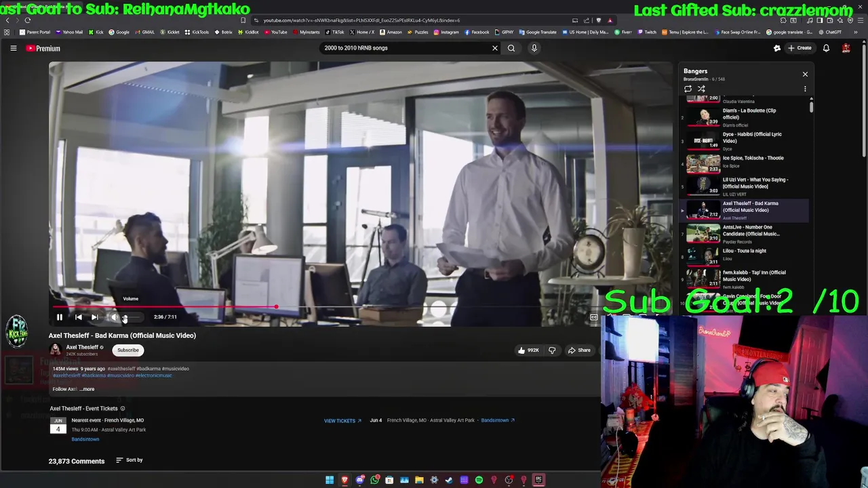868x488 pixels.
Task: Open Google Translate bookmark
Action: point(538,32)
